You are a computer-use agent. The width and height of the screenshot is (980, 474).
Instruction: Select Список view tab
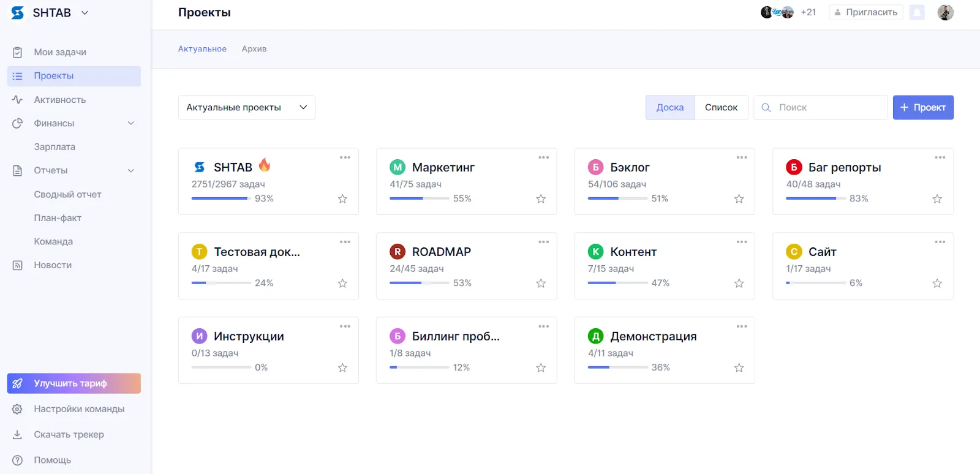721,108
